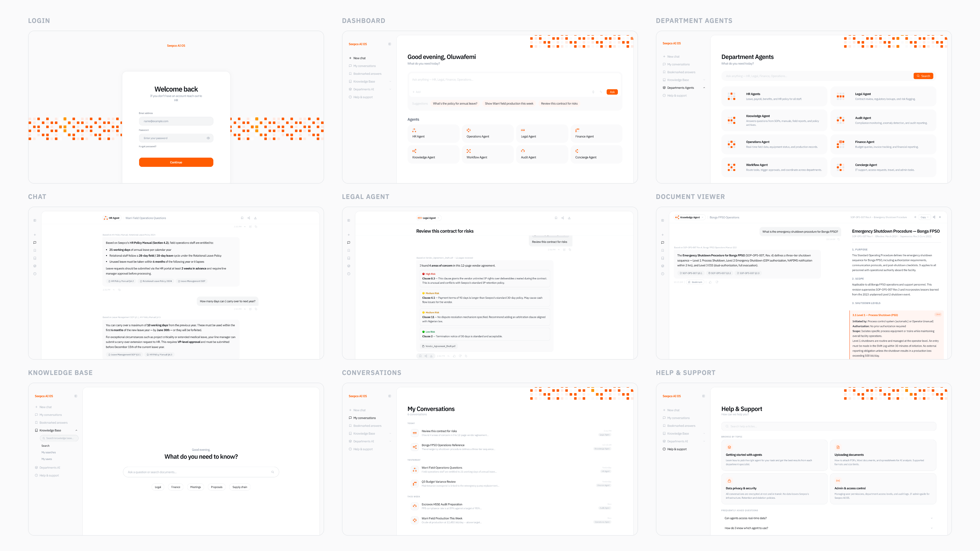980x551 pixels.
Task: Expand Knowledge Base chevron in Dashboard sidebar
Action: click(x=390, y=81)
